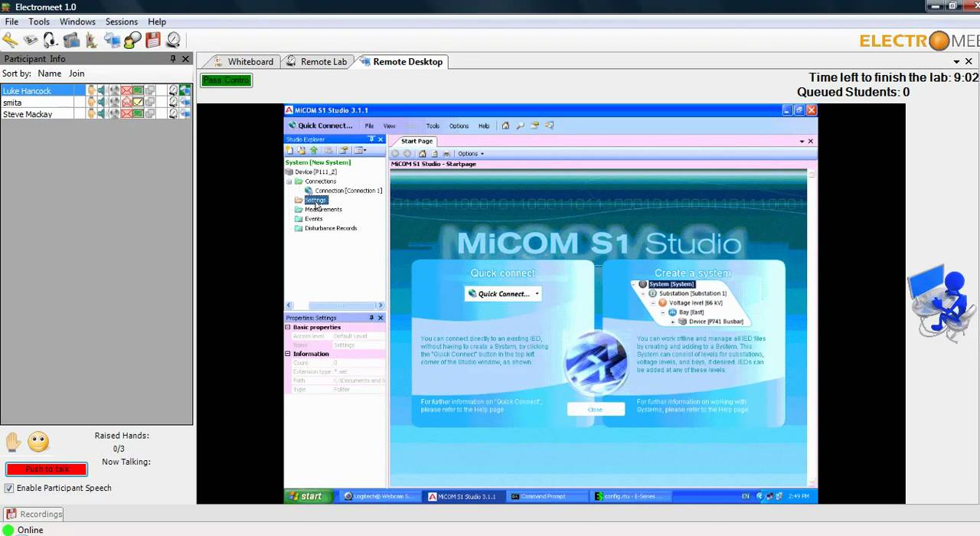Viewport: 980px width, 536px height.
Task: Click the networked monitors icon in the Electromeet toolbar
Action: click(112, 40)
